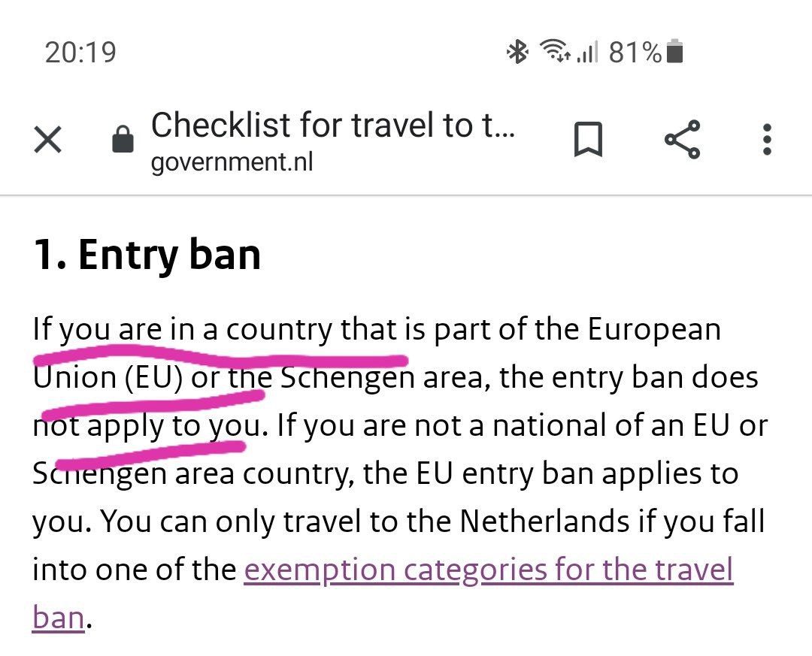
Task: Tap the '1. Entry ban' heading
Action: 147,254
